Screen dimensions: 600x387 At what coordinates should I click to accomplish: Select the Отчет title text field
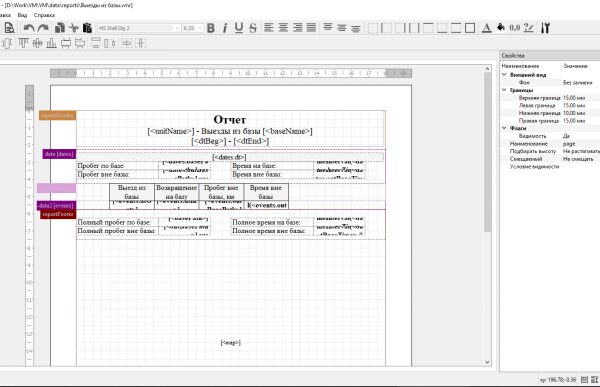(230, 119)
